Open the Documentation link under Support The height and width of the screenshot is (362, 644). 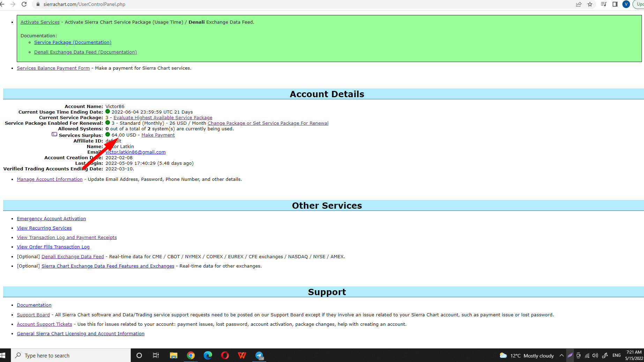tap(34, 305)
